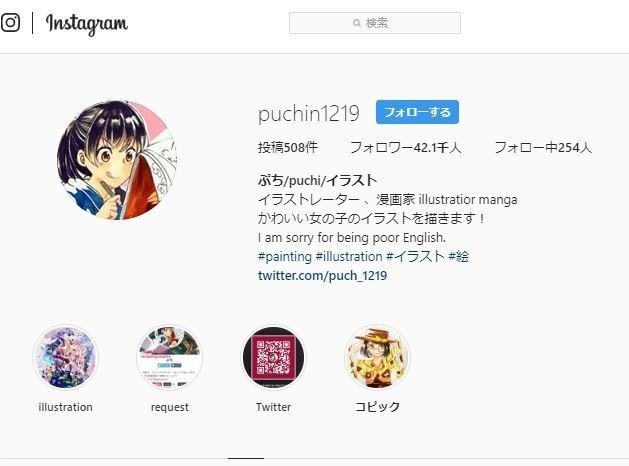Click the puchin1219 profile avatar picture
The width and height of the screenshot is (629, 466).
coord(117,160)
